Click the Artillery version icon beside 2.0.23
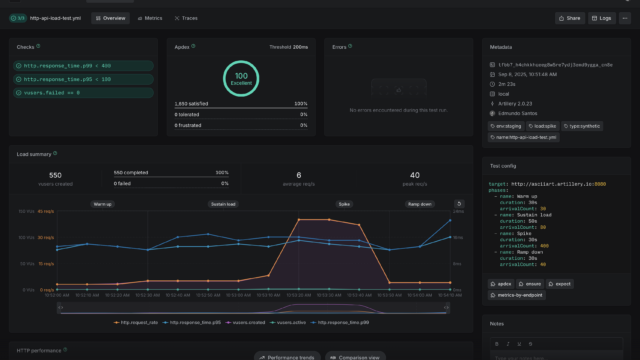This screenshot has width=640, height=360. (x=492, y=104)
